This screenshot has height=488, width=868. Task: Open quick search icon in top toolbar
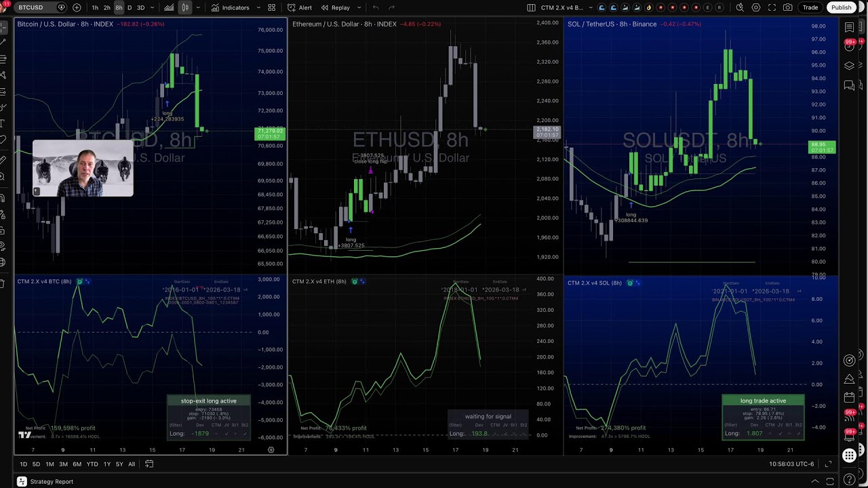740,7
